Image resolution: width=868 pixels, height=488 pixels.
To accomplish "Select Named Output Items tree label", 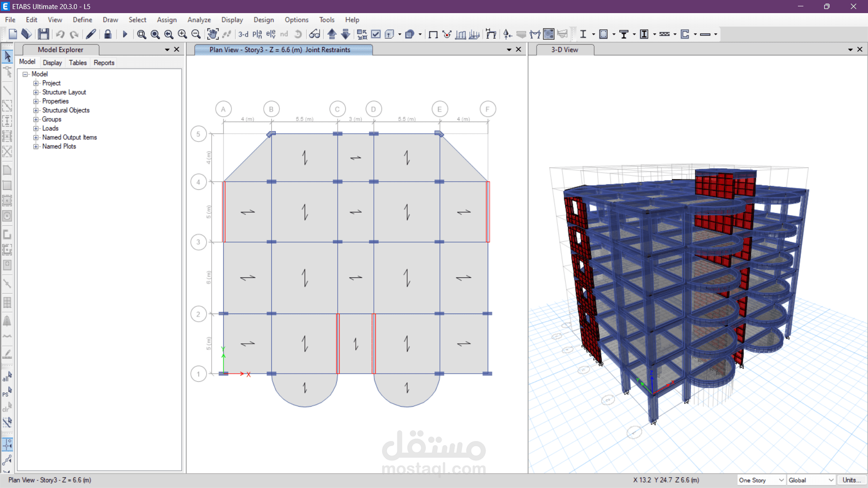I will [70, 137].
